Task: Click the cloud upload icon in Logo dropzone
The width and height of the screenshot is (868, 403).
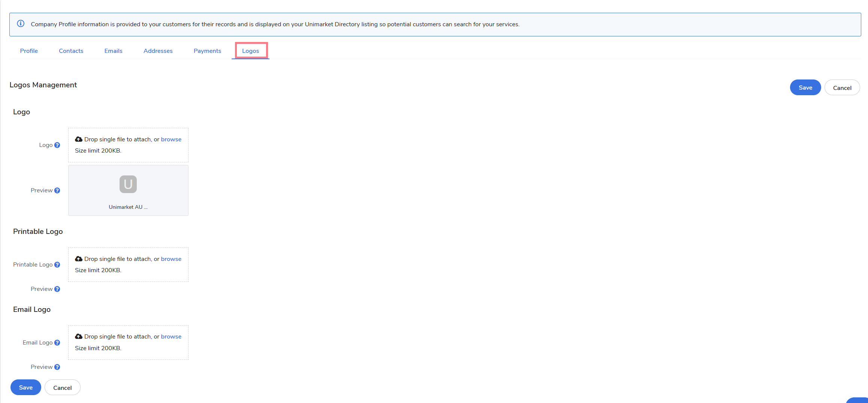Action: pyautogui.click(x=79, y=139)
